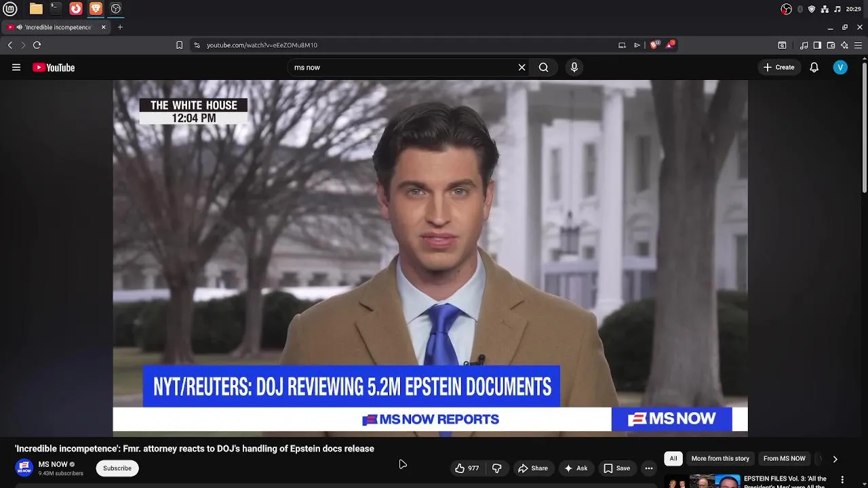
Task: Open the Linux Mint start menu
Action: tap(10, 9)
